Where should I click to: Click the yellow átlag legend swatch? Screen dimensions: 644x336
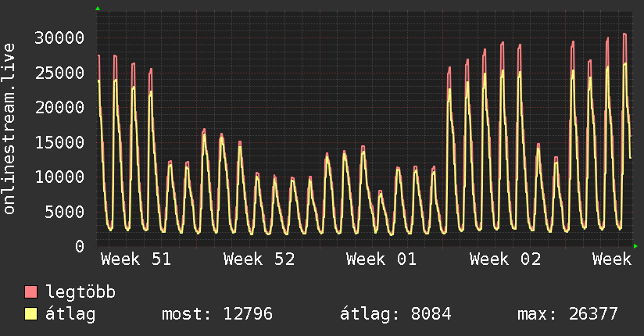(30, 313)
